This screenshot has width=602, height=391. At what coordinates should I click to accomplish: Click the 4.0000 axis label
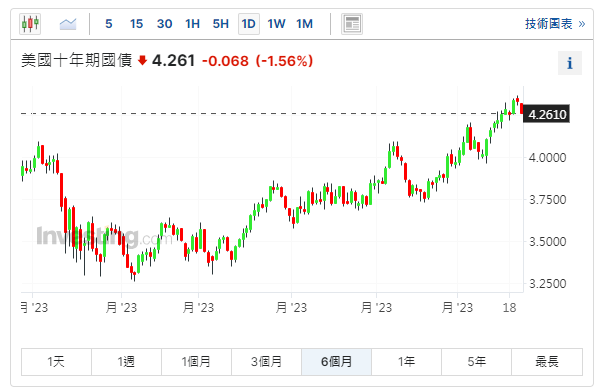[547, 157]
